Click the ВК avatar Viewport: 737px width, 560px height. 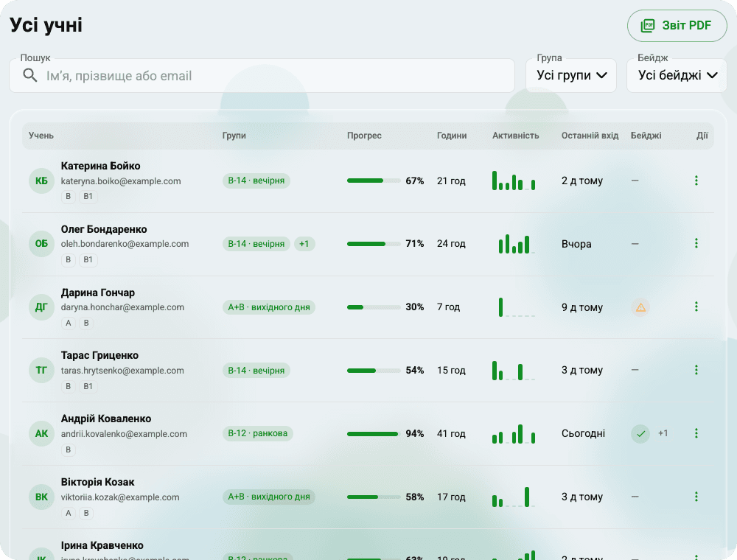click(41, 497)
